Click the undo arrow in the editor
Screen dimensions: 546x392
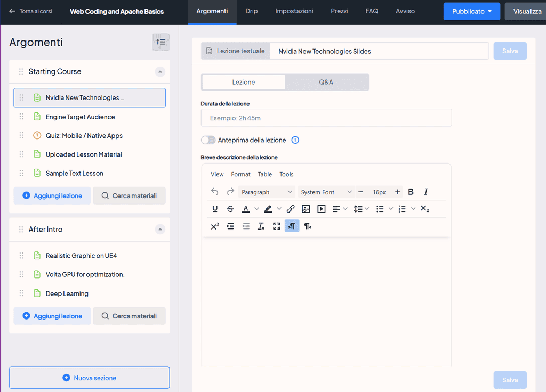click(214, 192)
